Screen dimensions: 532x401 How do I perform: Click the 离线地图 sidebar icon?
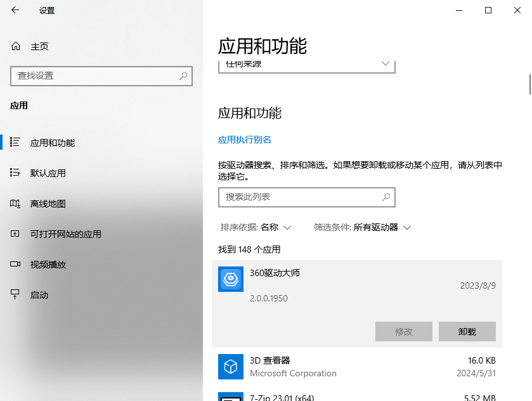(x=15, y=203)
